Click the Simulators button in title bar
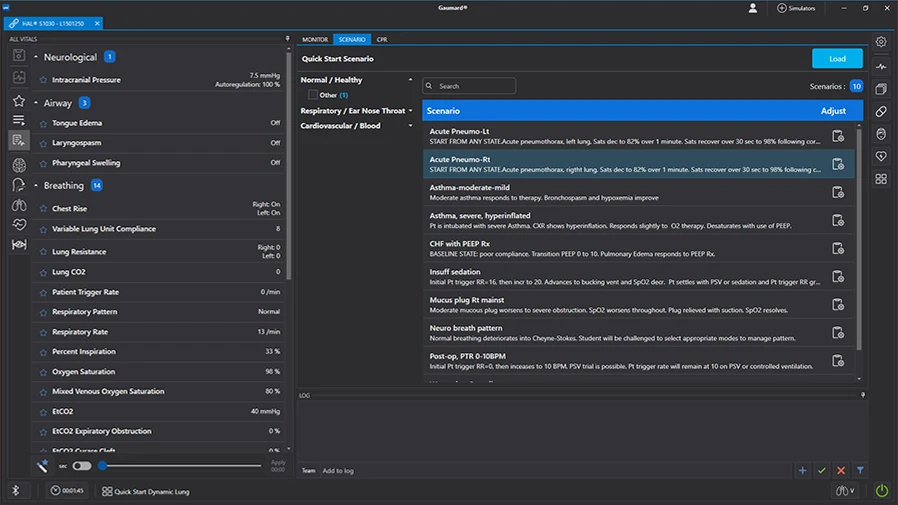The height and width of the screenshot is (505, 898). coord(796,8)
